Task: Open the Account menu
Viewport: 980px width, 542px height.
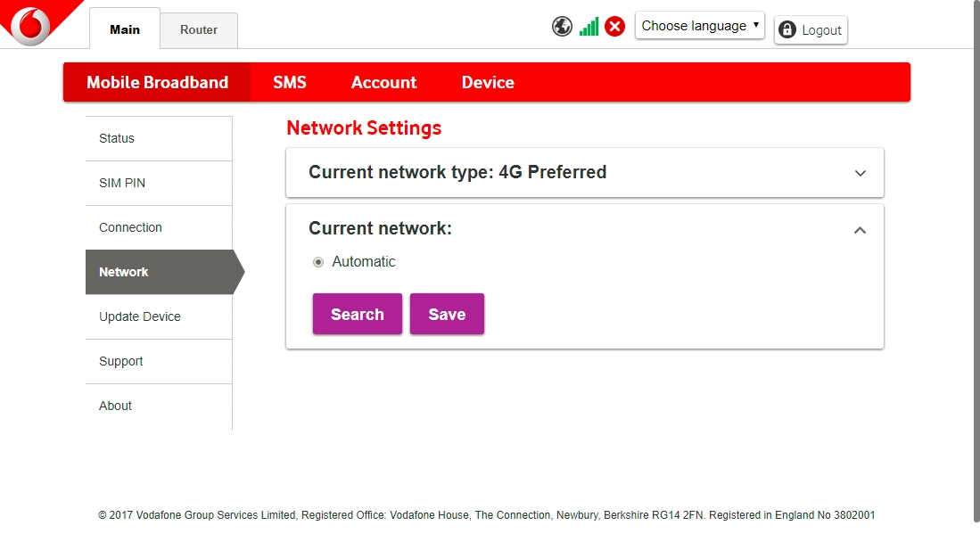Action: (383, 82)
